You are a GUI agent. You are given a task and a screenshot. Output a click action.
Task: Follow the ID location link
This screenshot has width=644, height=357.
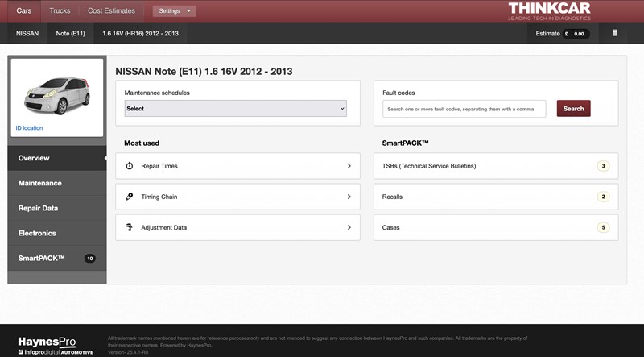click(29, 127)
